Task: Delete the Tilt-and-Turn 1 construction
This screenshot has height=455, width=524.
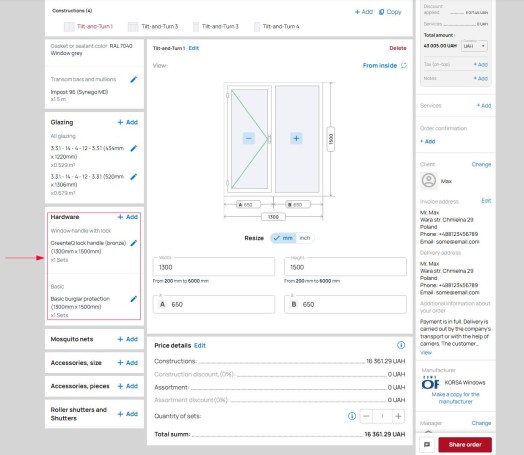Action: (x=398, y=48)
